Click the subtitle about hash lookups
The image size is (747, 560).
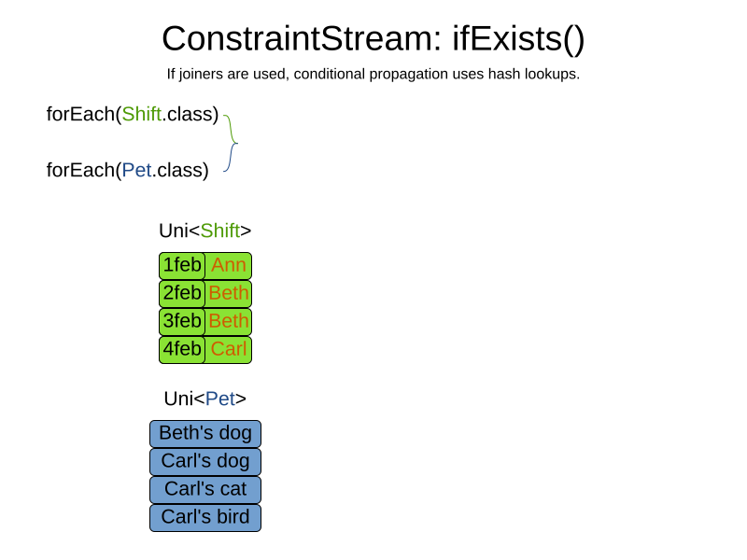373,74
